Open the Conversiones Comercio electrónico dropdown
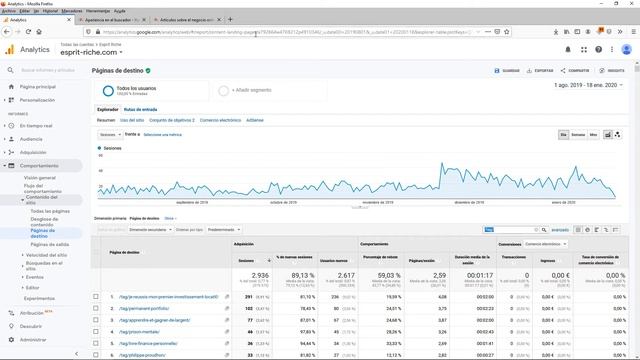Screen dimensions: 640x360 click(x=545, y=244)
